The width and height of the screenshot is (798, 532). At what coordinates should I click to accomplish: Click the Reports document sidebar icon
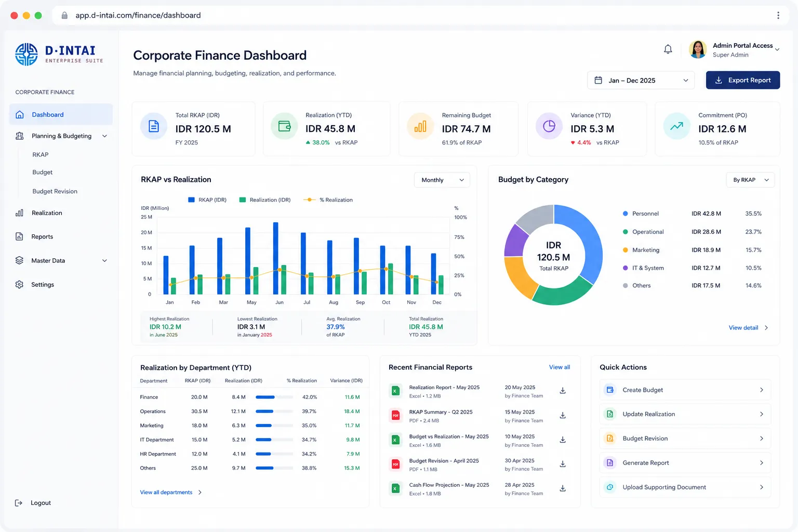[x=20, y=237]
